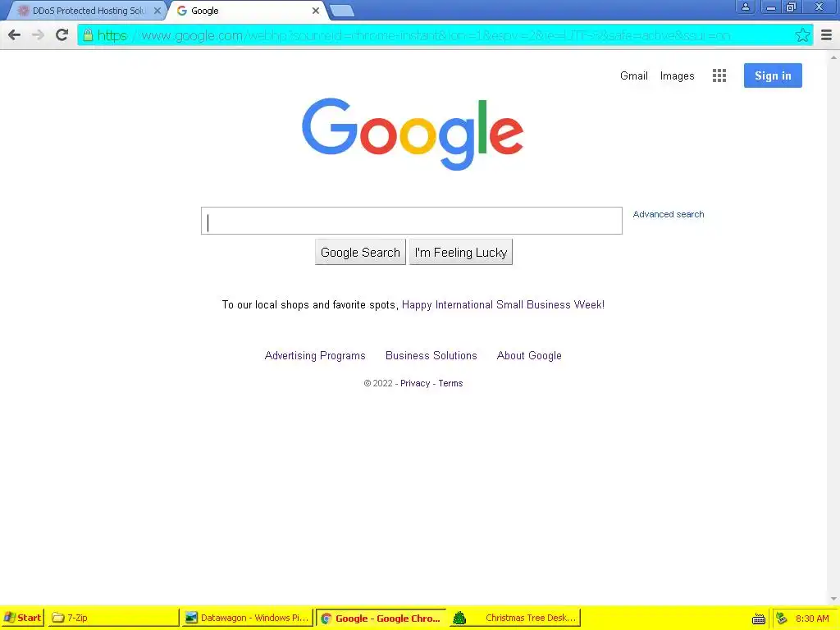This screenshot has width=840, height=630.
Task: Open Business Solutions link
Action: point(431,356)
